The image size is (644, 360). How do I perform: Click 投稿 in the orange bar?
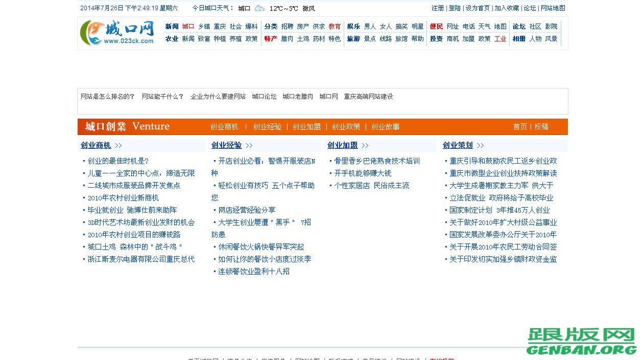coord(541,126)
